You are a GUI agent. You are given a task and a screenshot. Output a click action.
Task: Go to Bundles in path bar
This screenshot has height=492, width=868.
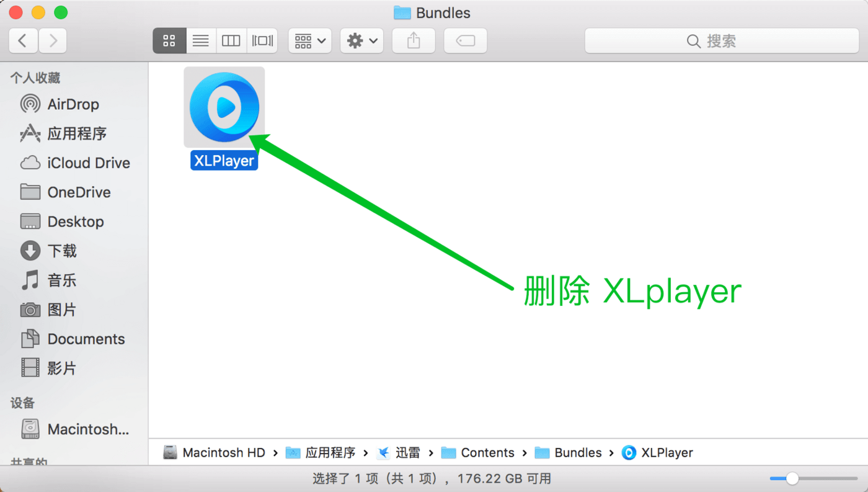click(568, 453)
